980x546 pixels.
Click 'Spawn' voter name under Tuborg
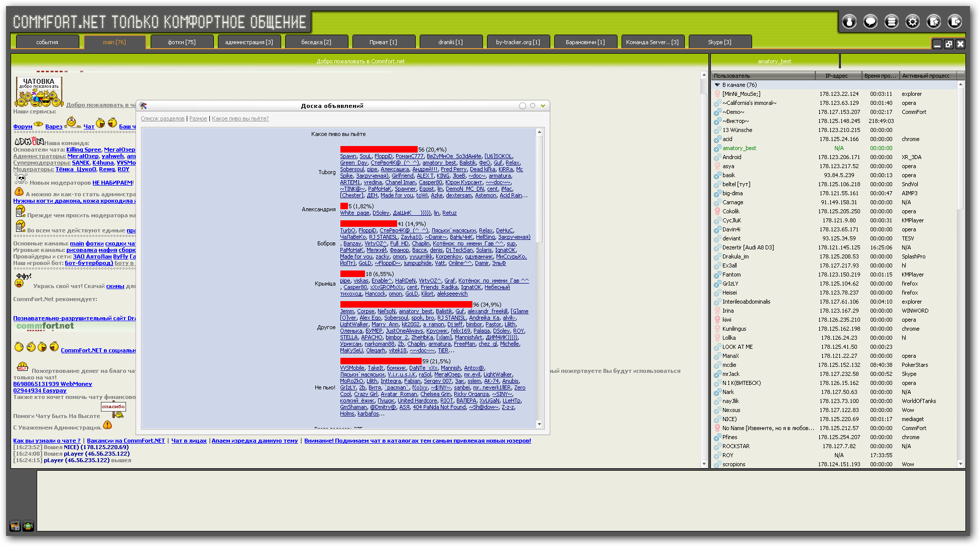pos(348,156)
